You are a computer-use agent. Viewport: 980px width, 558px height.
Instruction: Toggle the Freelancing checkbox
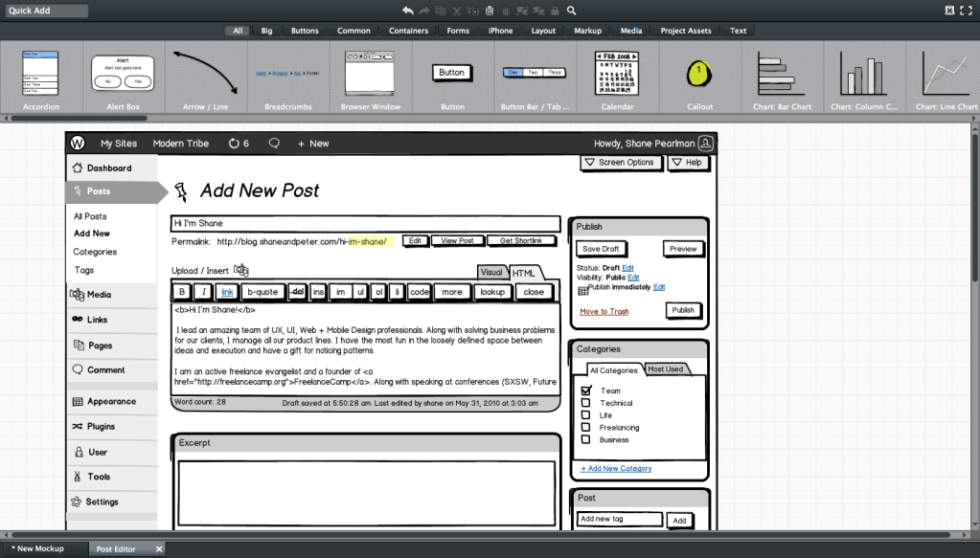click(584, 427)
